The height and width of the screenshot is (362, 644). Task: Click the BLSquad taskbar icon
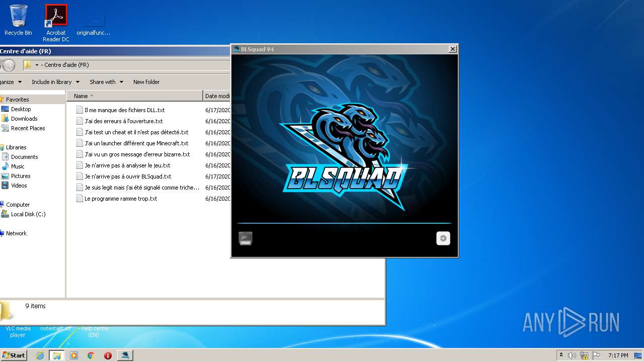pos(125,355)
